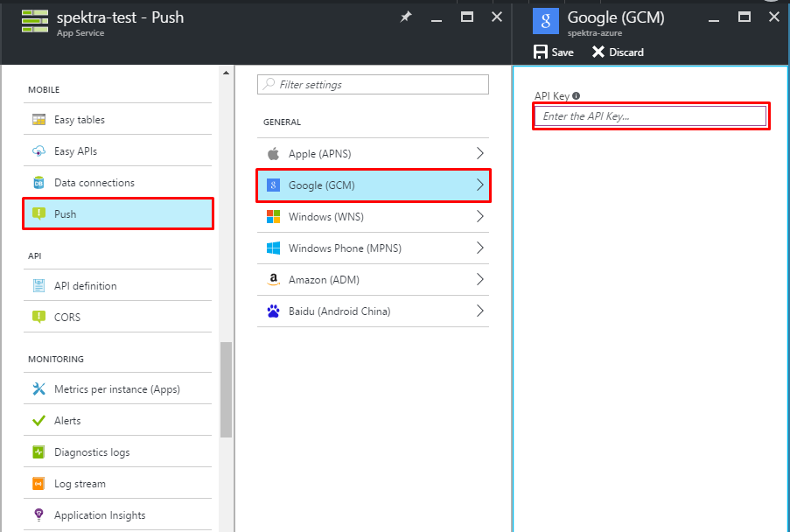Click the Discard button label
This screenshot has height=532, width=790.
[x=626, y=52]
